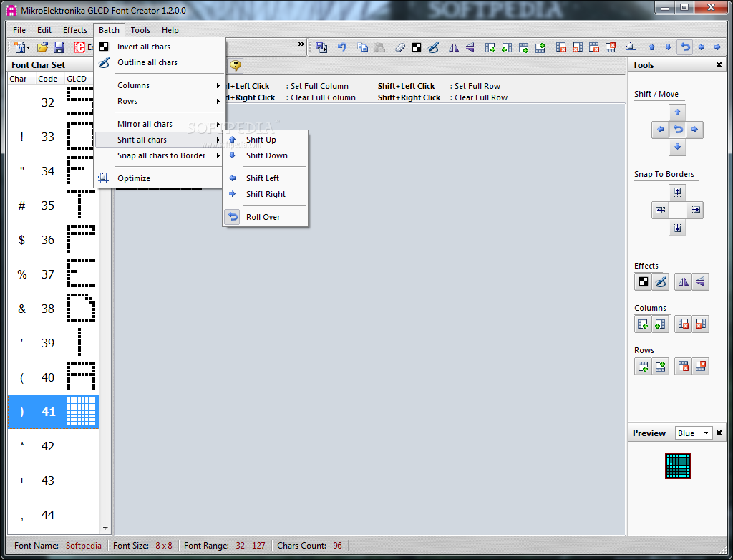Expand the toolbar overflow chevron
Viewport: 733px width, 560px height.
point(301,44)
